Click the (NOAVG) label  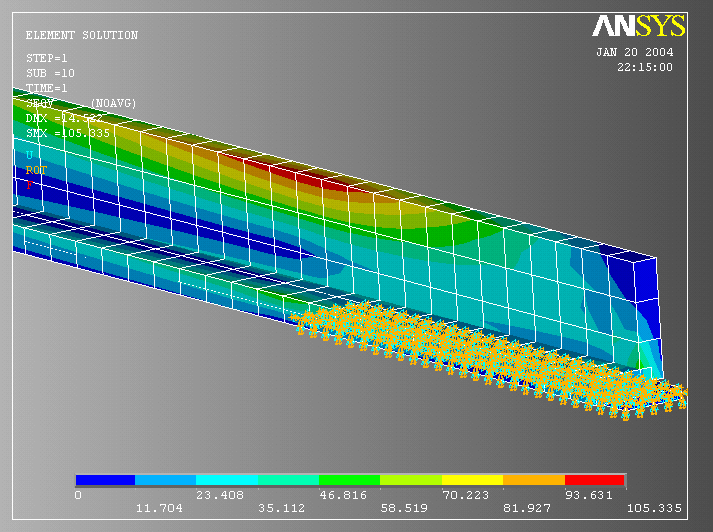pos(114,103)
